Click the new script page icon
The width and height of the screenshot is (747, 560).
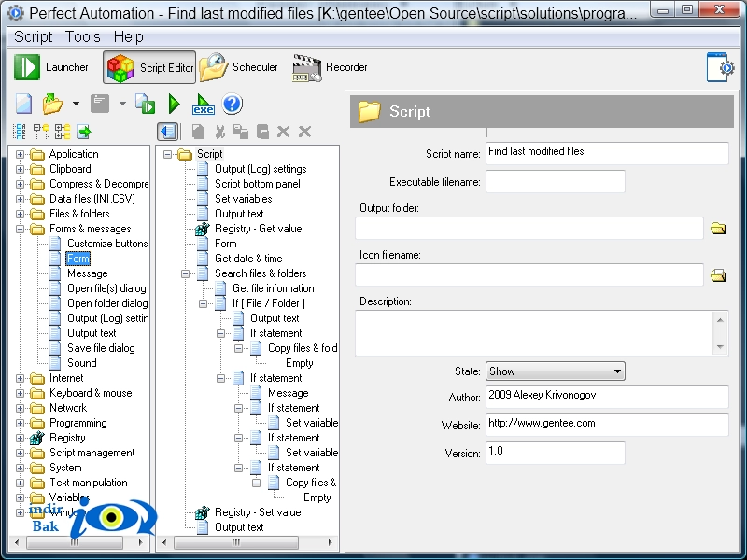pos(24,104)
